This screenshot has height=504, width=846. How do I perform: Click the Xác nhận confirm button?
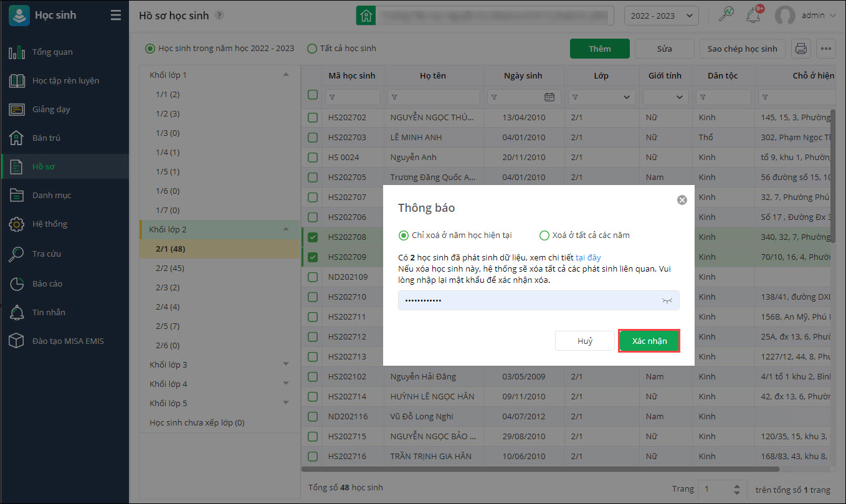pyautogui.click(x=649, y=341)
